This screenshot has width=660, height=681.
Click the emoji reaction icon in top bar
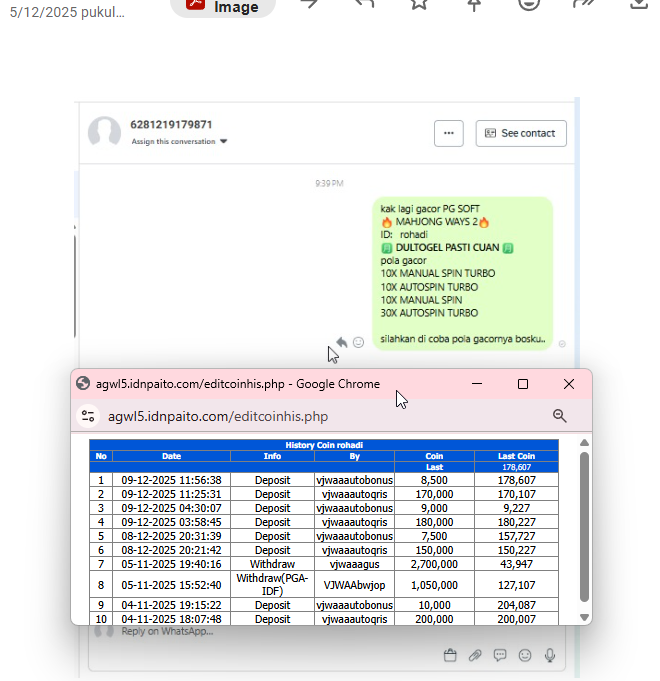529,3
